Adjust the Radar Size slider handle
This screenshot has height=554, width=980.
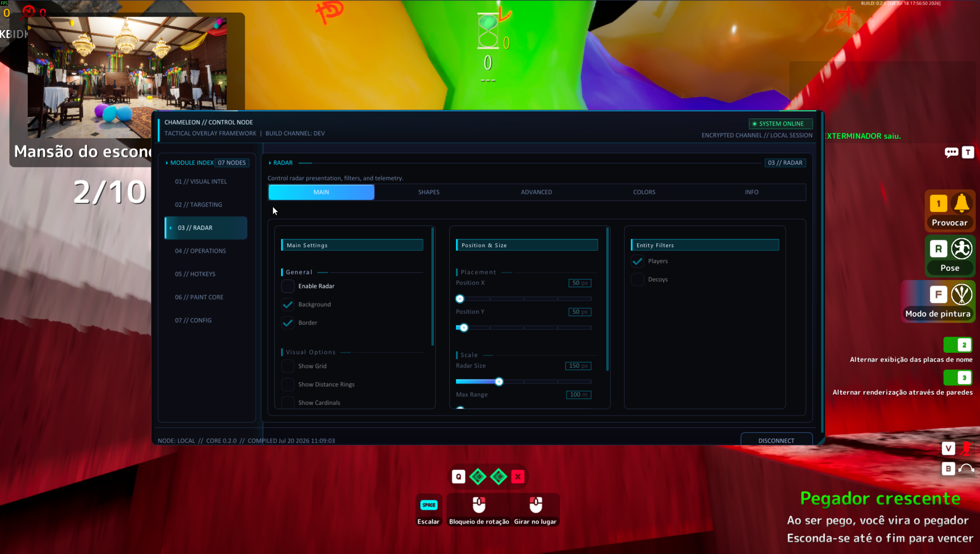pyautogui.click(x=499, y=382)
